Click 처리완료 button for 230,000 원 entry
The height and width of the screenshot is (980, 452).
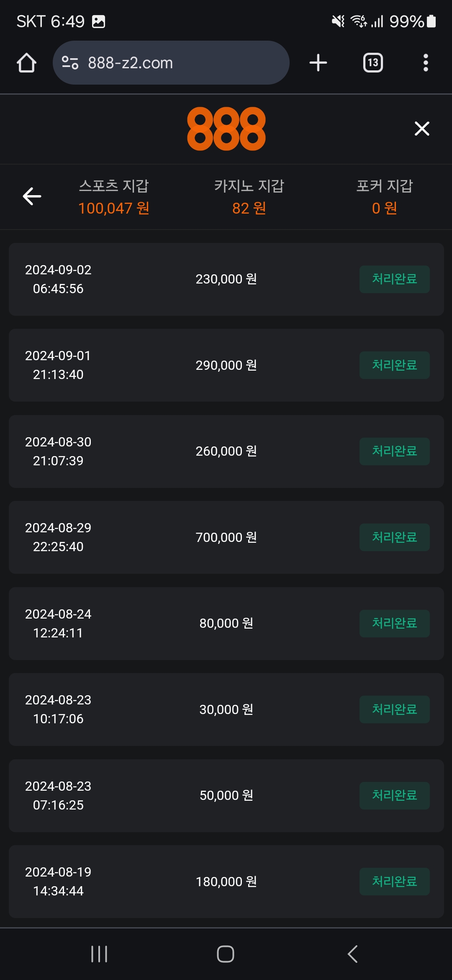[394, 279]
